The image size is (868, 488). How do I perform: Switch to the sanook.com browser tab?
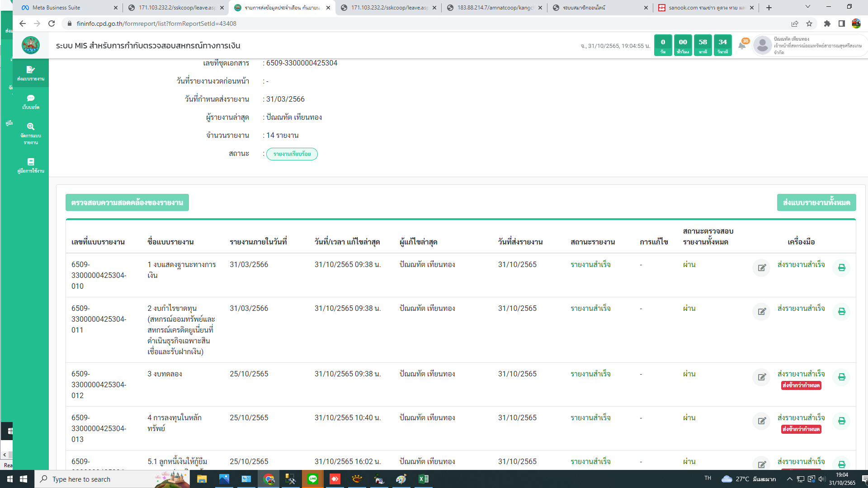pyautogui.click(x=705, y=8)
